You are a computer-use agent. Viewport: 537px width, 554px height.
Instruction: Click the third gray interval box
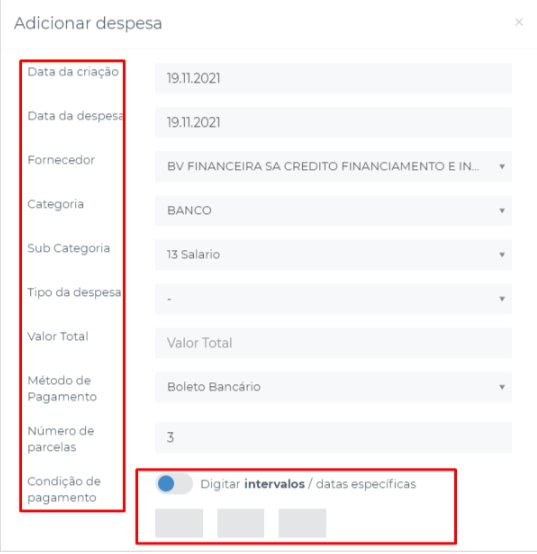(x=302, y=523)
